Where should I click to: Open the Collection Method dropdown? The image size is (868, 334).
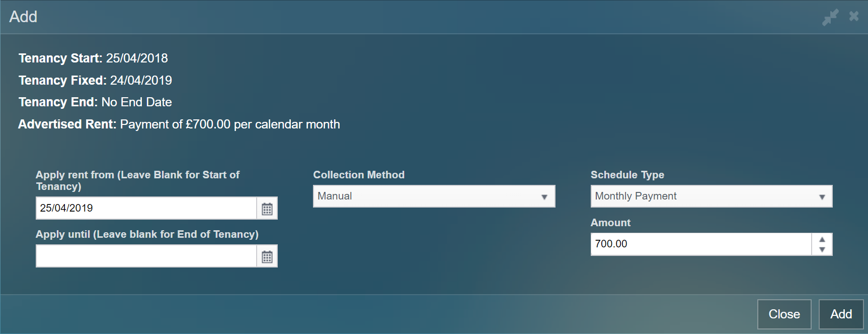(x=434, y=196)
